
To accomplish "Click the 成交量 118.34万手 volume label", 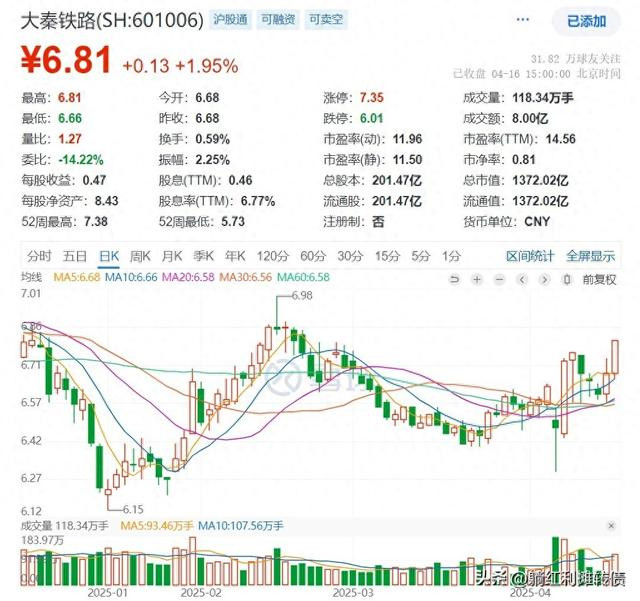I will pyautogui.click(x=65, y=525).
